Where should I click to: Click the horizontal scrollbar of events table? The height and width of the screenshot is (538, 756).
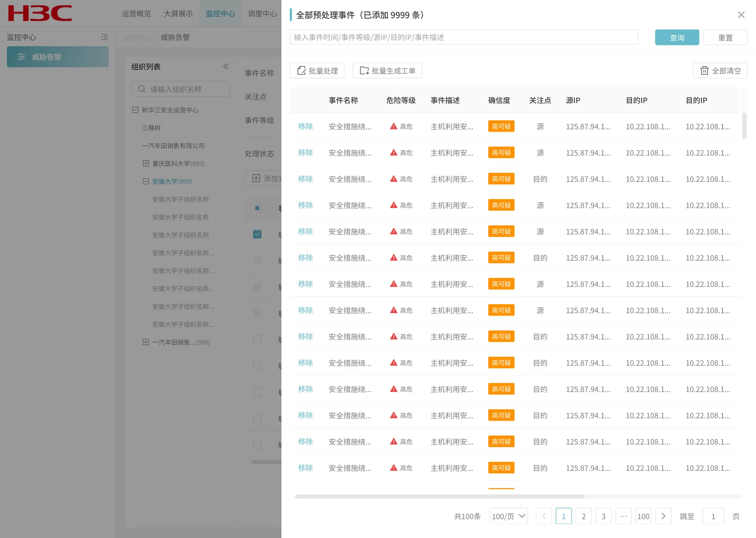coord(440,496)
